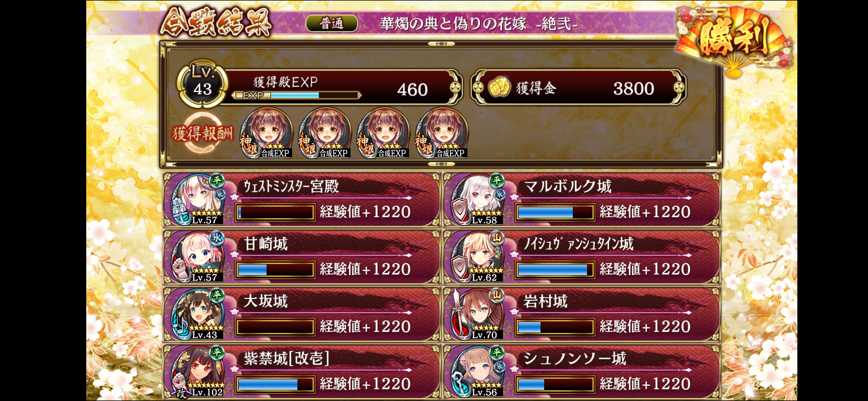Click the 普通 difficulty badge

[x=332, y=23]
